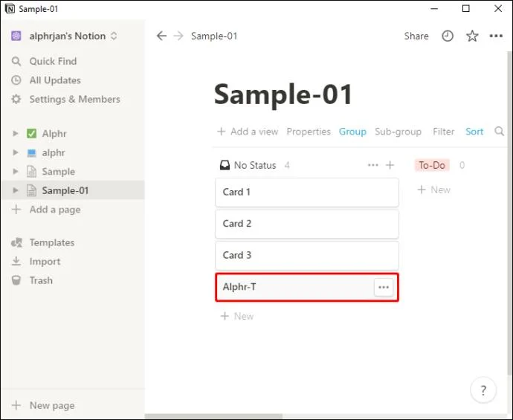Expand the Sample-01 page toggle in sidebar
The height and width of the screenshot is (420, 513).
(15, 190)
